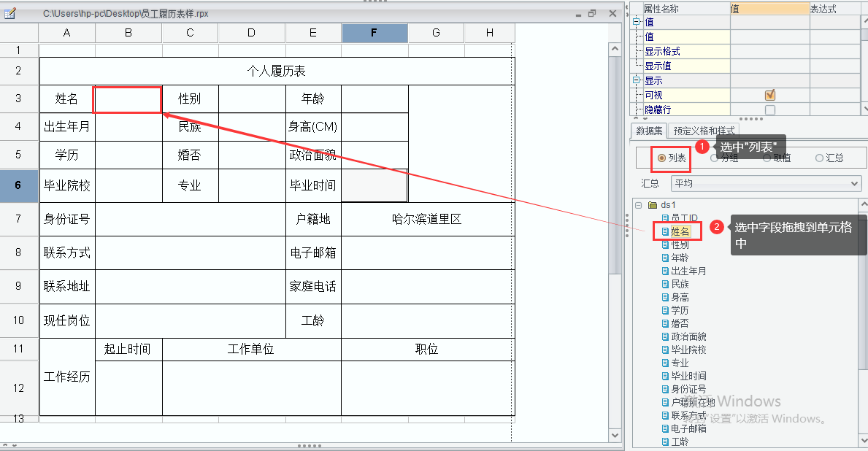The image size is (868, 451).
Task: Collapse the ds1 dataset node
Action: [x=638, y=205]
